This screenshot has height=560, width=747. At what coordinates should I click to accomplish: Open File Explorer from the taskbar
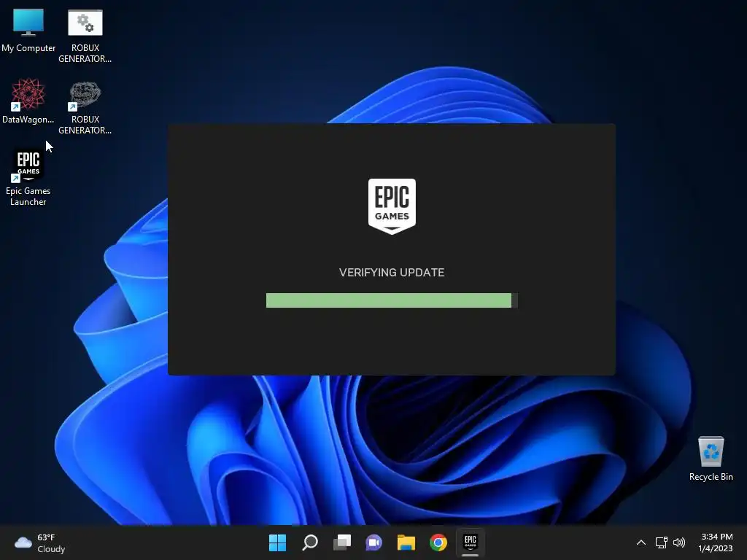point(406,542)
